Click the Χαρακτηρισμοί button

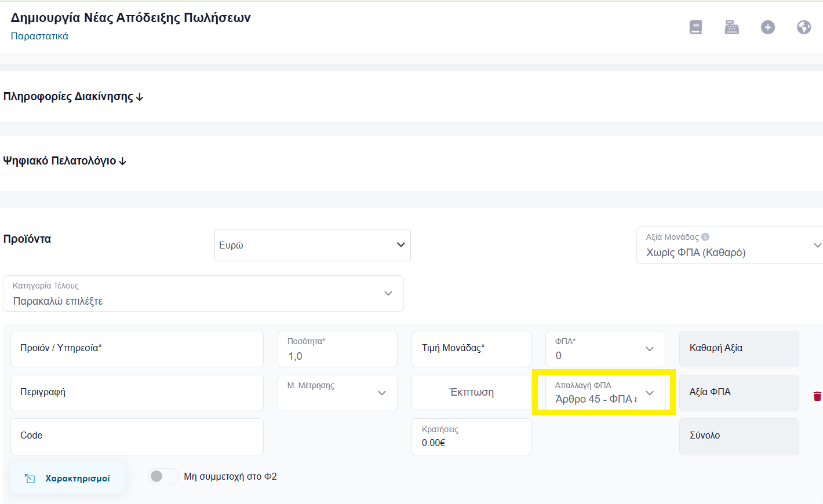point(67,479)
